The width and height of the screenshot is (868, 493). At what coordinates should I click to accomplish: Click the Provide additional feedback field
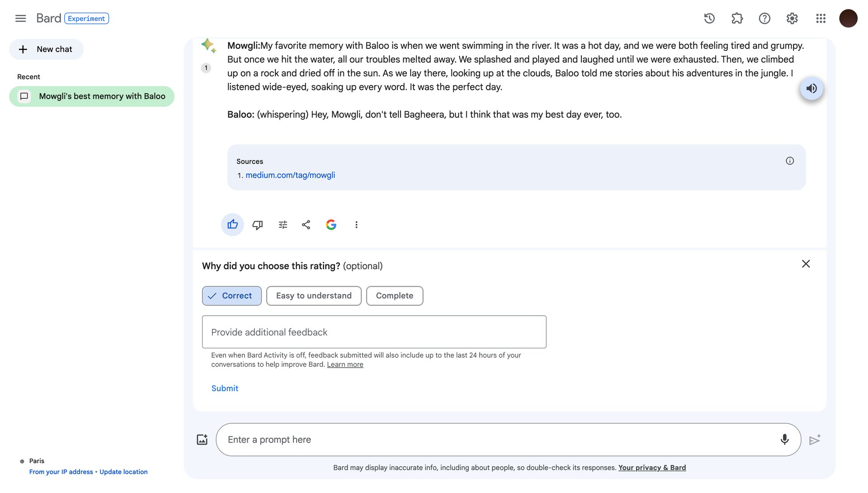374,332
